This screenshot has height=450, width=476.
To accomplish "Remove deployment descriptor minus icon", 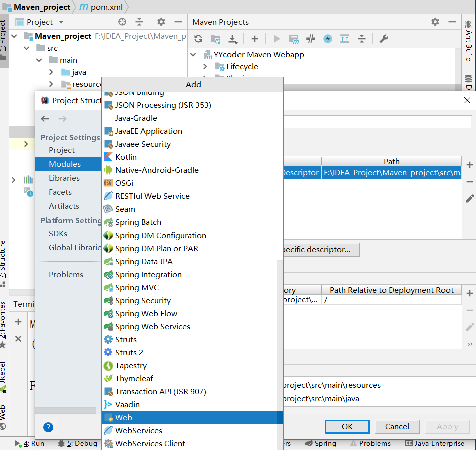I will (x=470, y=182).
